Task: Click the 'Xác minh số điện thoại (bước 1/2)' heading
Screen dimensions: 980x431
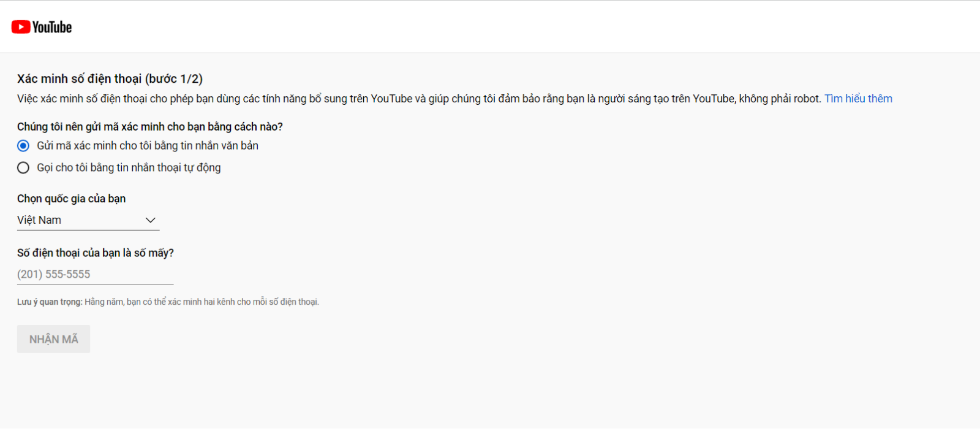Action: (110, 79)
